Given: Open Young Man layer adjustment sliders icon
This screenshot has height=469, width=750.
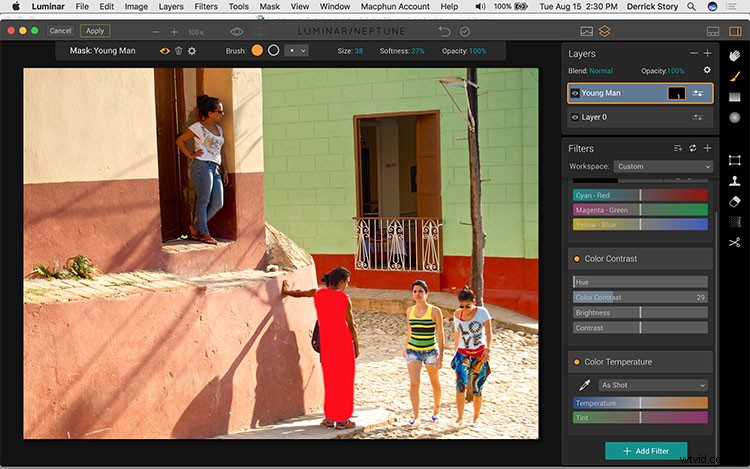Looking at the screenshot, I should tap(698, 93).
